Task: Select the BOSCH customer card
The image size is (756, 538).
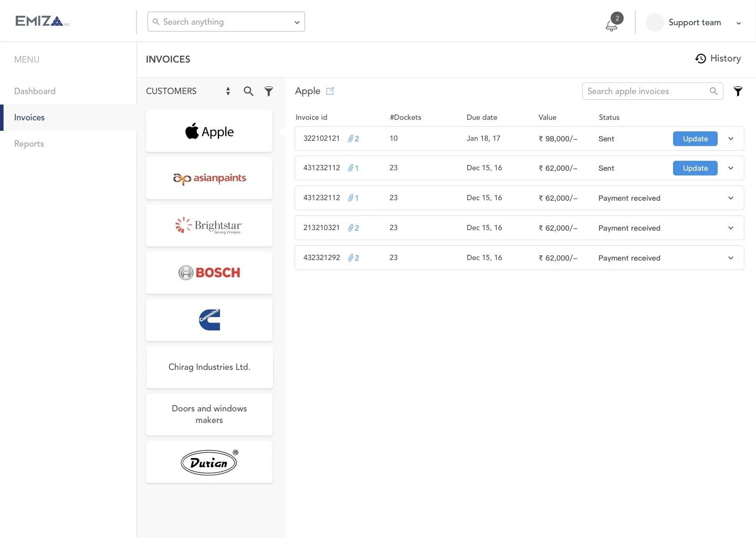Action: point(209,273)
